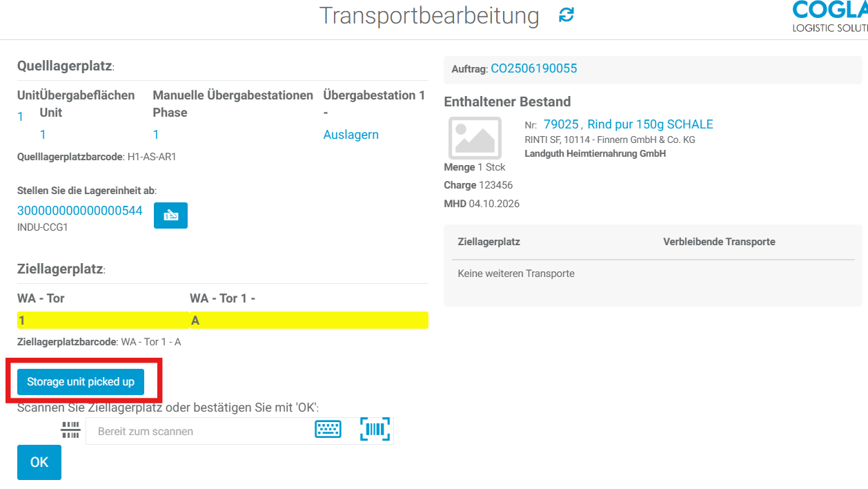Click barcode icon left of scan field
Viewport: 868px width, 489px height.
click(70, 430)
